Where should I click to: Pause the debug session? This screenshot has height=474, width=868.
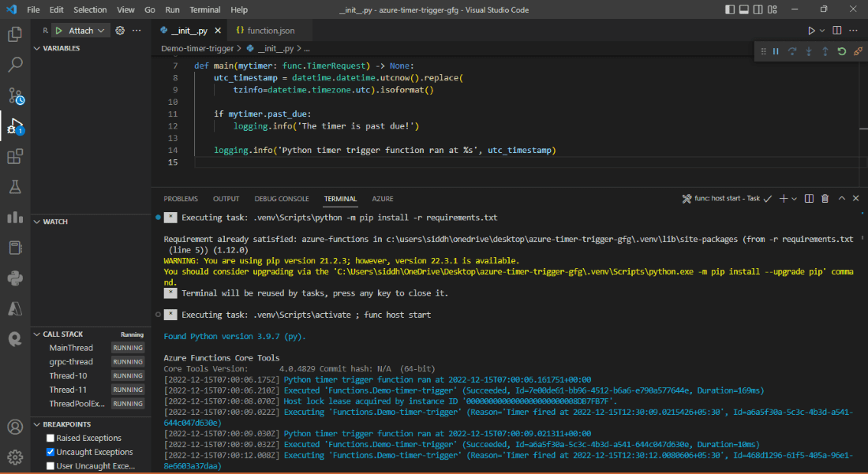point(776,51)
